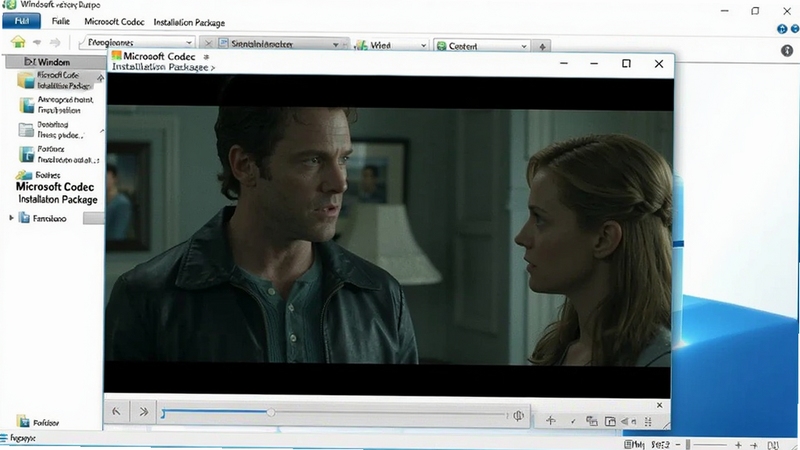Click the status bar menu icon bottom left
800x450 pixels.
[x=4, y=438]
